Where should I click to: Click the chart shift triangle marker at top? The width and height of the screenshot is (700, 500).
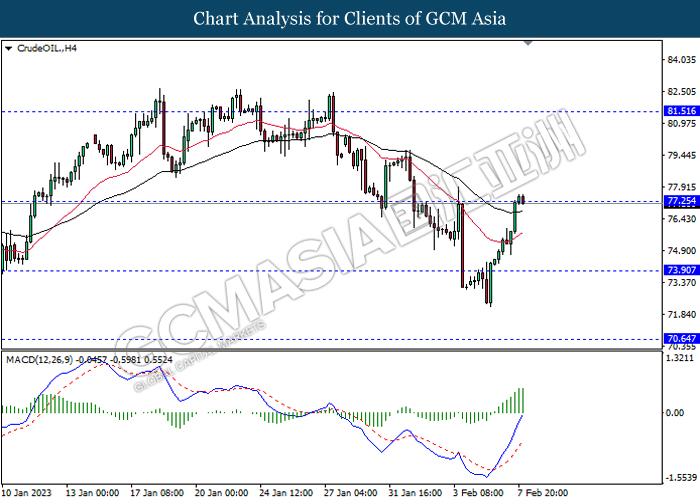528,43
